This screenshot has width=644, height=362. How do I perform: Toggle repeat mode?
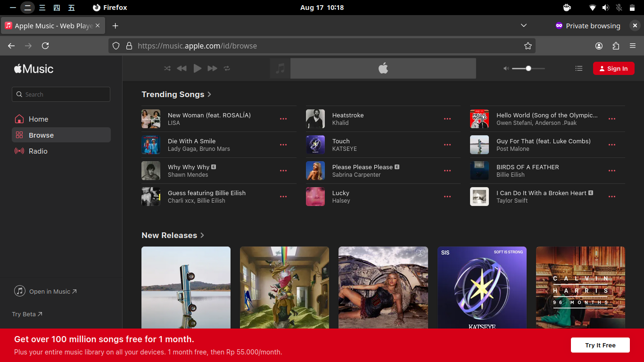[227, 68]
